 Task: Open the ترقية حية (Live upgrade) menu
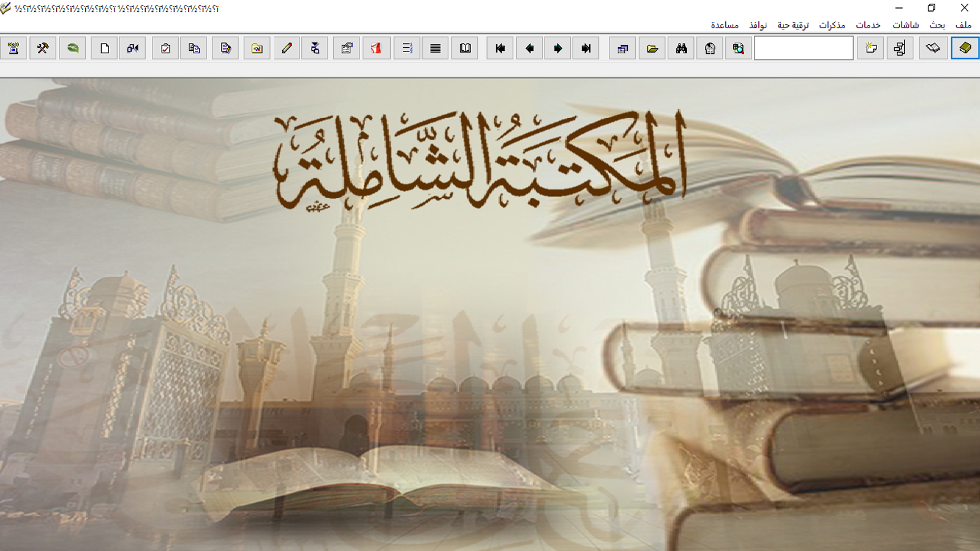click(793, 25)
